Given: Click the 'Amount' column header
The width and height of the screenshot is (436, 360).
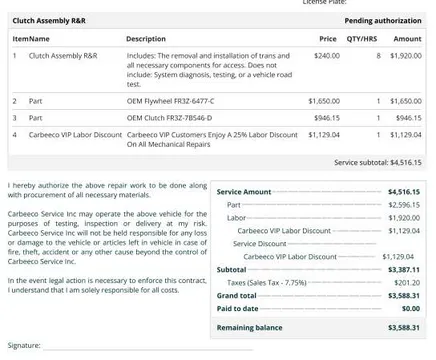Looking at the screenshot, I should pos(407,39).
